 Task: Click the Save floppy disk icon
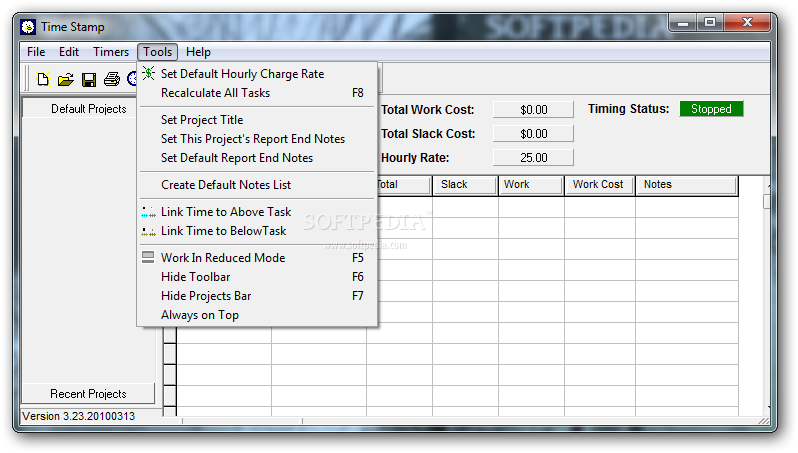(89, 79)
